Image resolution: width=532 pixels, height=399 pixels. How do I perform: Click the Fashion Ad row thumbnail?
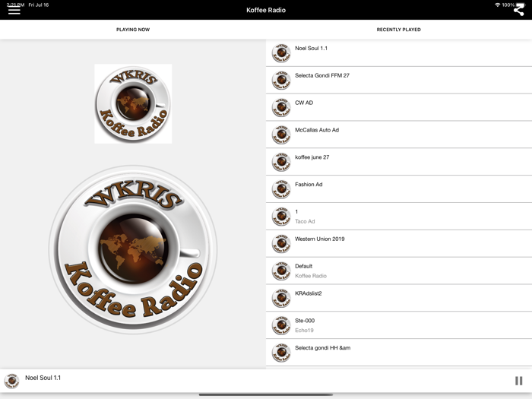(281, 189)
